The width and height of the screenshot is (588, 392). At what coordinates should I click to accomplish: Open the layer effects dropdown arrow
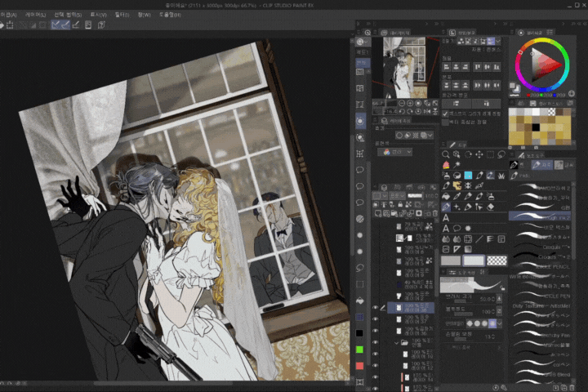click(x=430, y=135)
